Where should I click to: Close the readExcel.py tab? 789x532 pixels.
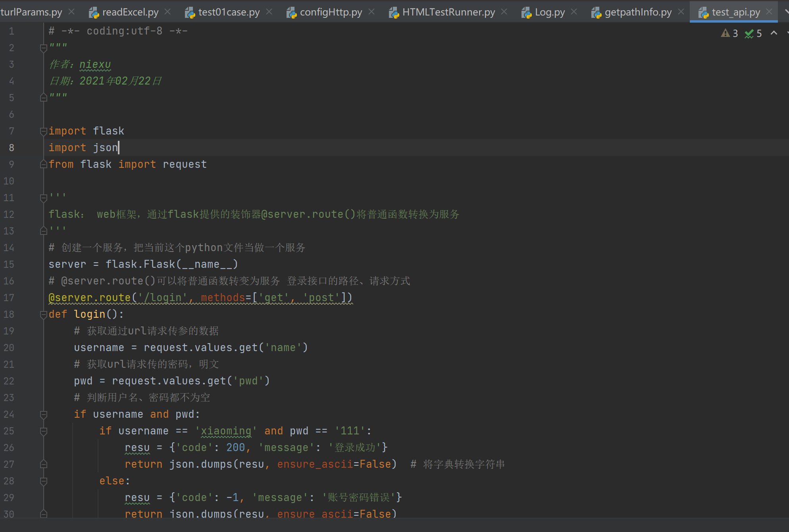(167, 12)
